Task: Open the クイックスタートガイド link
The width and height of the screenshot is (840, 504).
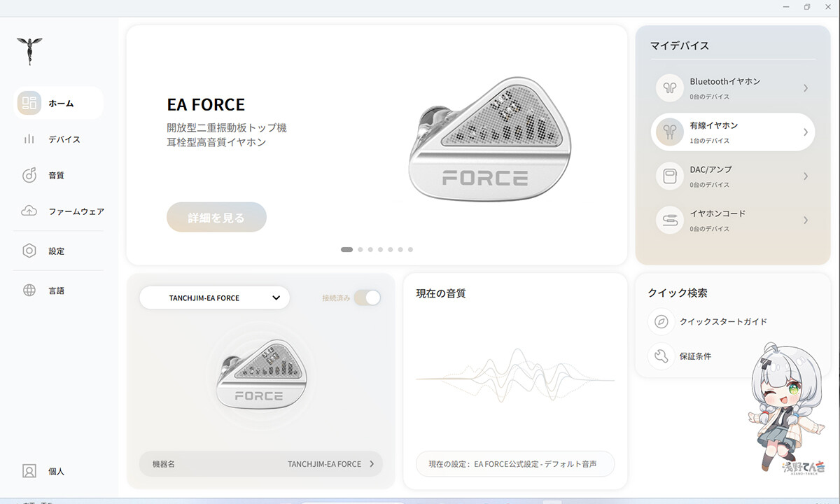Action: tap(723, 321)
